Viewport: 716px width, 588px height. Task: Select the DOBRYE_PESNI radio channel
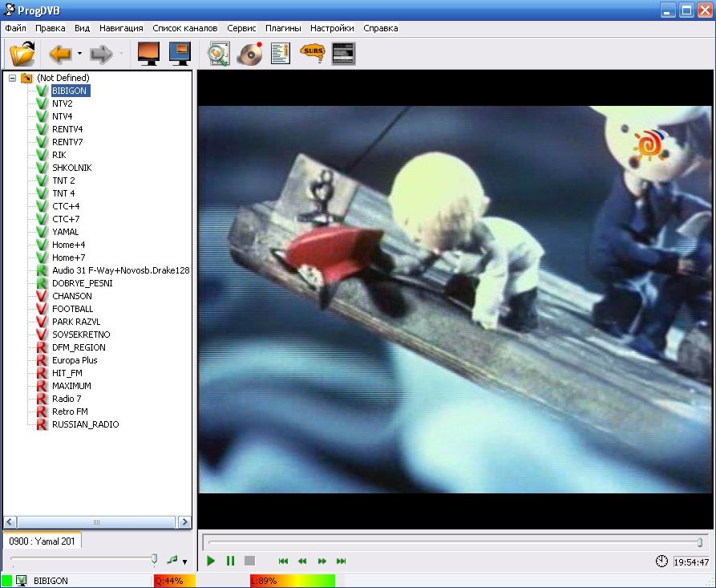(83, 283)
